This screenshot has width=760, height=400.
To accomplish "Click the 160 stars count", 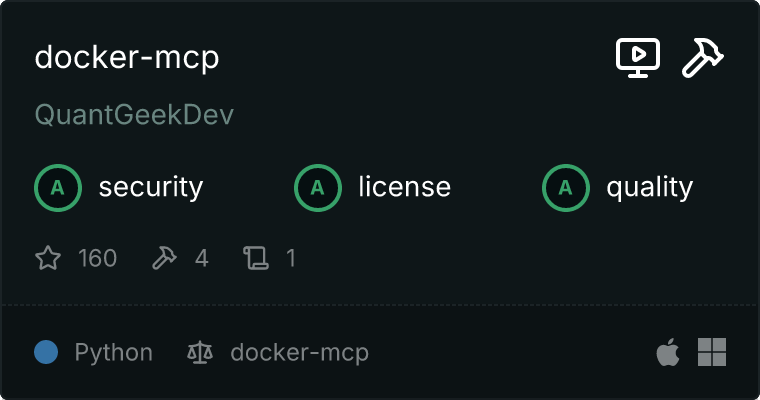I will point(97,258).
